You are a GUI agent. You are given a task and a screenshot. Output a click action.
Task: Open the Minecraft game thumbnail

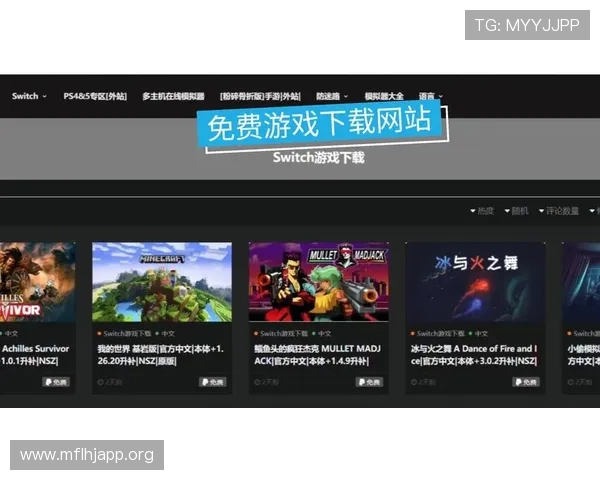[x=162, y=282]
